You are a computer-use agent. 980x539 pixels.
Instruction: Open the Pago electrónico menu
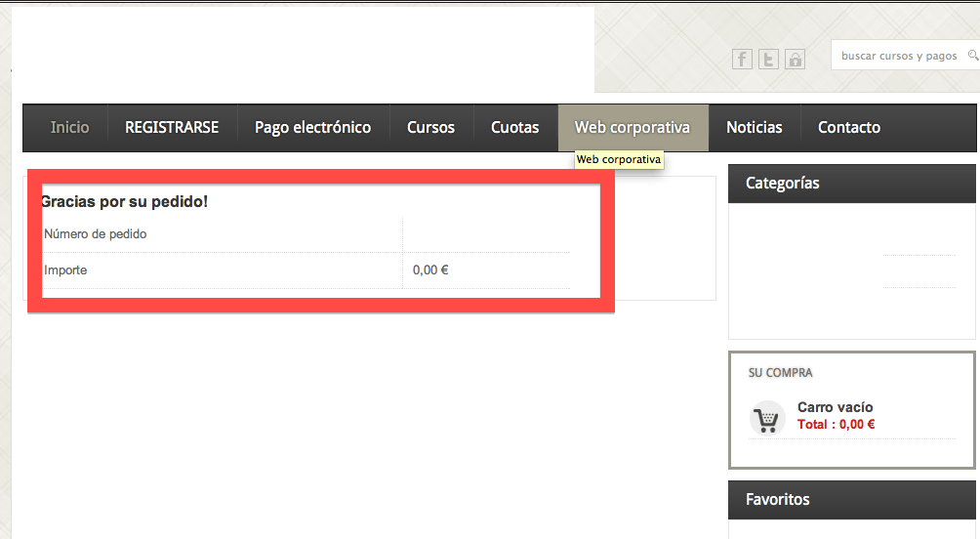[312, 128]
